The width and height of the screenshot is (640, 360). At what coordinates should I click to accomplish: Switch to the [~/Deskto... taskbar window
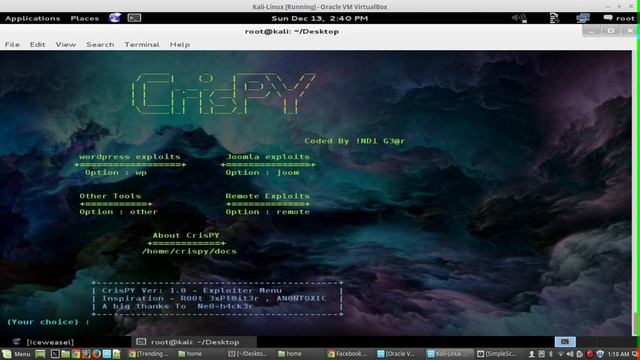click(248, 354)
